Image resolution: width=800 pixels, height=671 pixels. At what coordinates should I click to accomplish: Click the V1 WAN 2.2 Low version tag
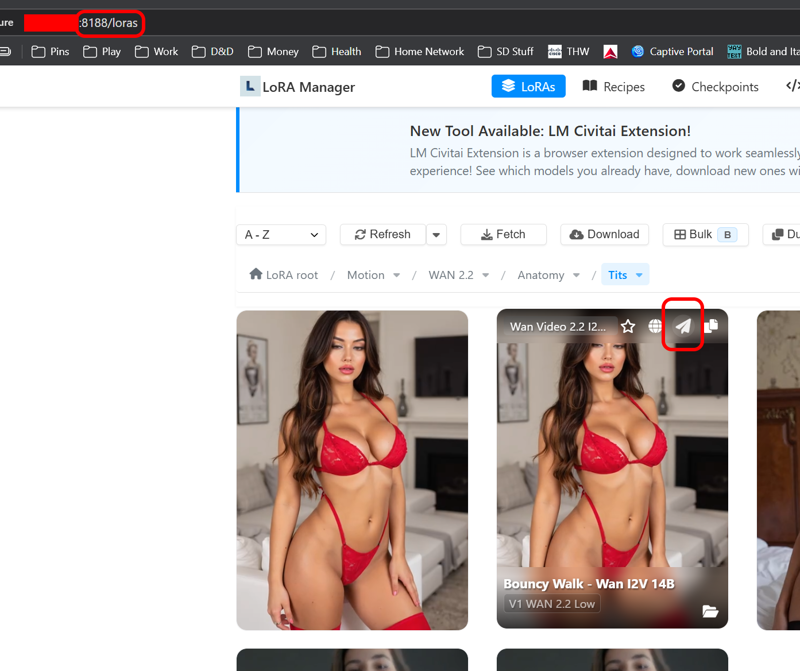[x=552, y=604]
